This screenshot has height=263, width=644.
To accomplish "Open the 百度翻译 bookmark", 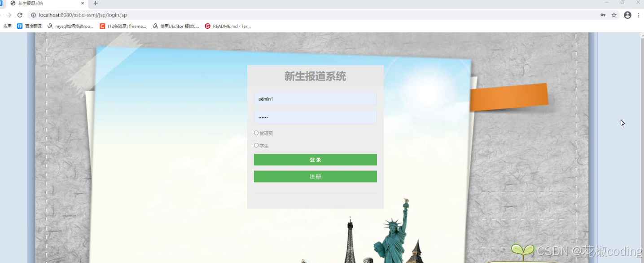I will click(x=30, y=26).
